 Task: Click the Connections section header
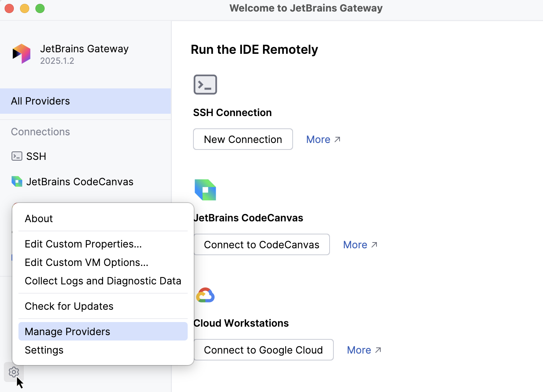tap(40, 132)
